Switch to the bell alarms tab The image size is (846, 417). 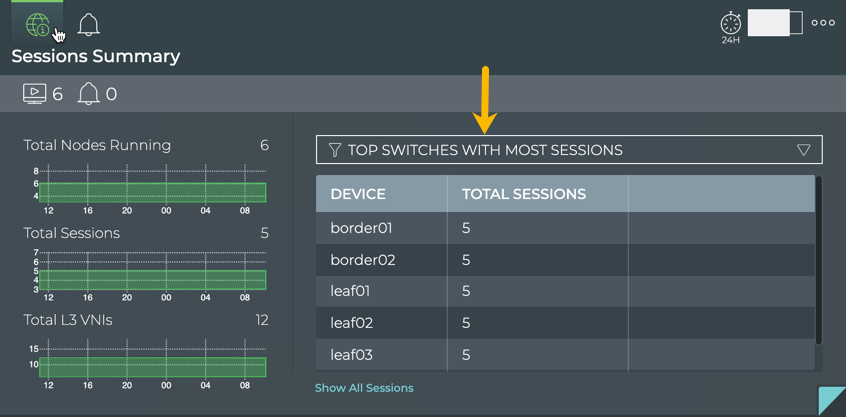(89, 24)
